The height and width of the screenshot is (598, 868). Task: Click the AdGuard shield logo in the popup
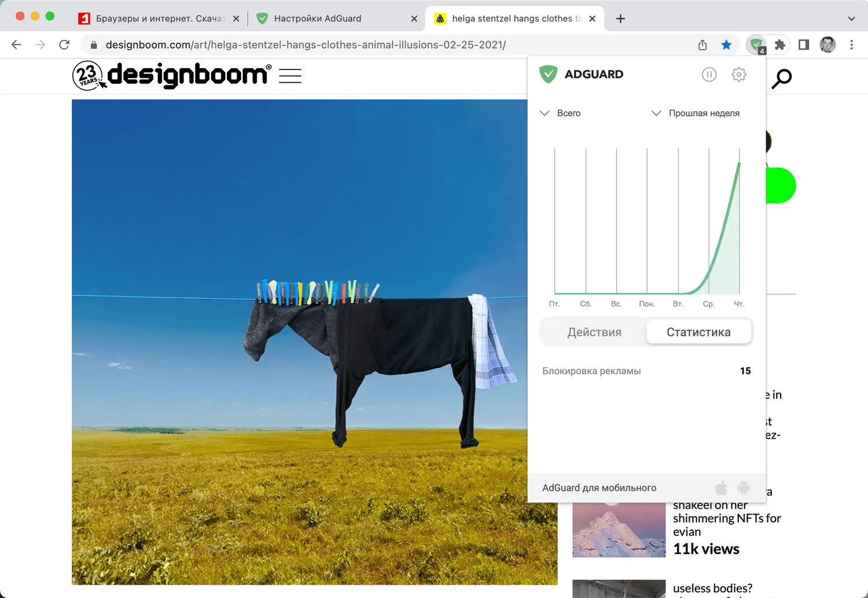[x=548, y=74]
